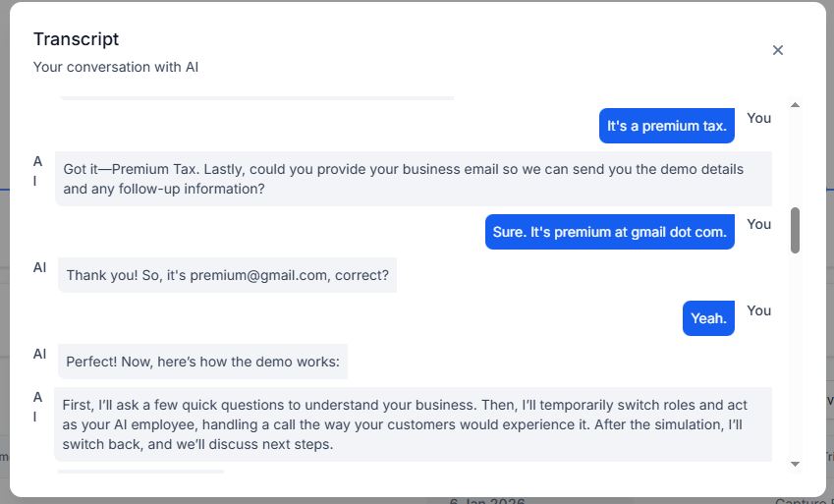Viewport: 834px width, 504px height.
Task: Click the "Perfect! Now, here's how the demo works:" message
Action: [202, 362]
